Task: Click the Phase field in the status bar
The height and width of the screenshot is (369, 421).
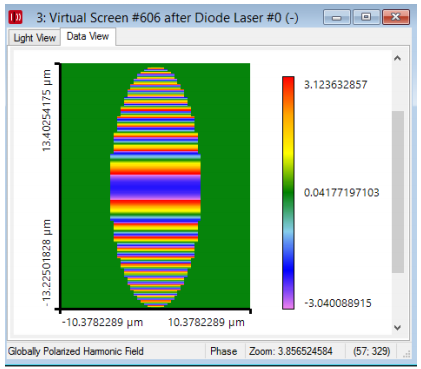Action: pyautogui.click(x=224, y=351)
